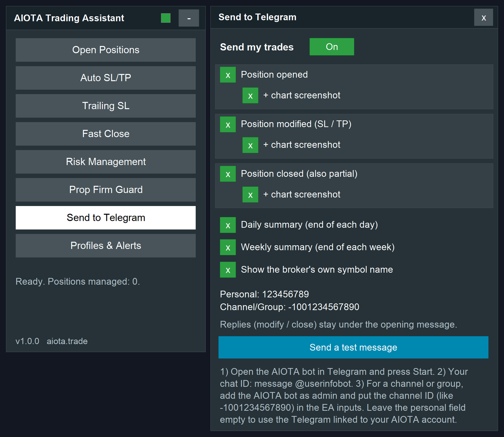Open the Fast Close section

106,134
